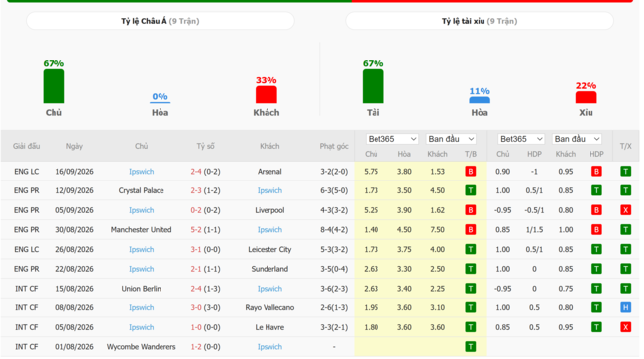
Task: Click the 5-2 score for Manchester United
Action: [196, 230]
